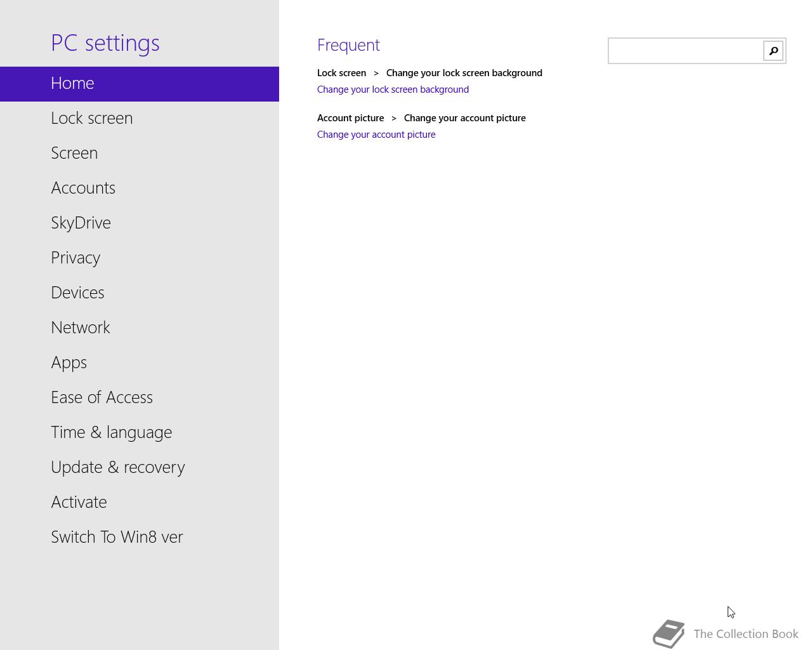Click the PC settings title
The height and width of the screenshot is (650, 812).
[105, 43]
